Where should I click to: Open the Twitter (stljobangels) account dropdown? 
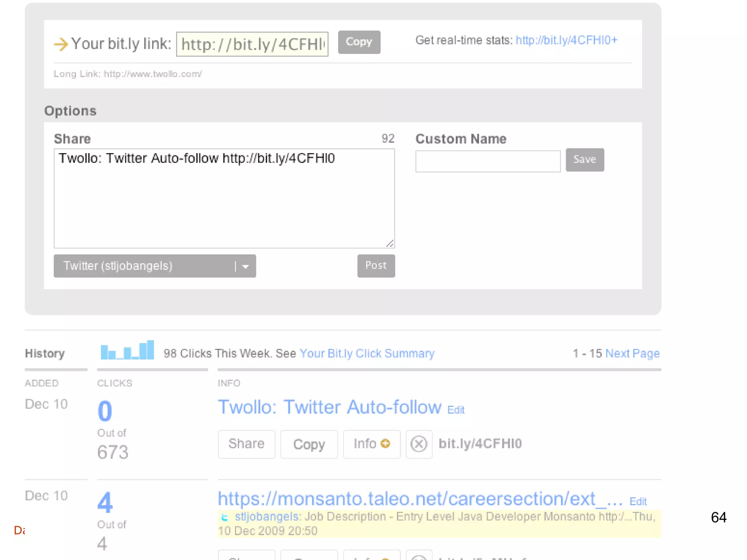(x=146, y=266)
